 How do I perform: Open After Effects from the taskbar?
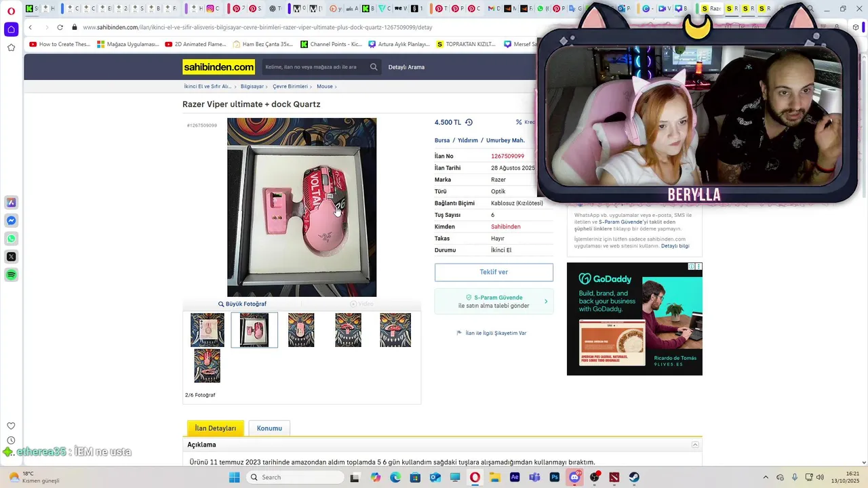click(x=515, y=477)
